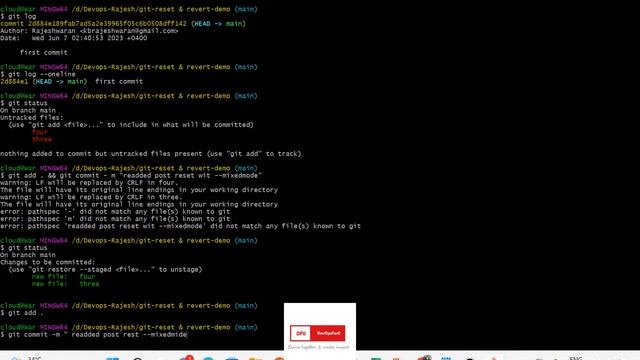The height and width of the screenshot is (360, 640).
Task: Click error for pathspec 'readded post reset wit --mixedmode'
Action: point(180,226)
